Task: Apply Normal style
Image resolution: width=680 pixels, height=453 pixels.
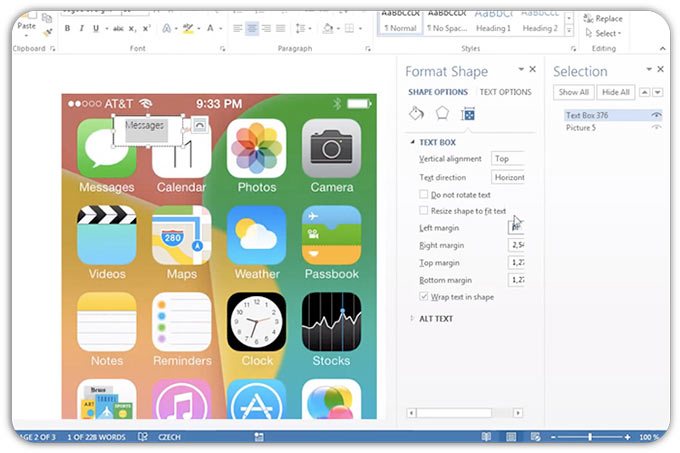Action: (x=400, y=24)
